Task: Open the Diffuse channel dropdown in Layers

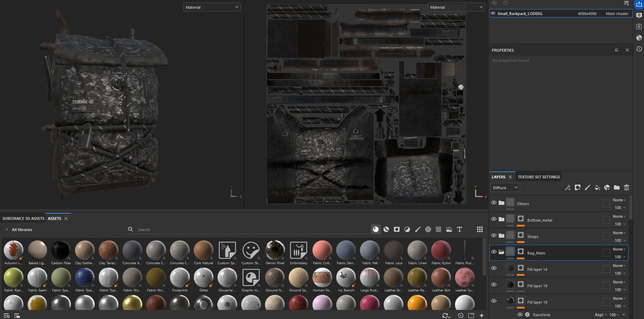Action: 505,187
